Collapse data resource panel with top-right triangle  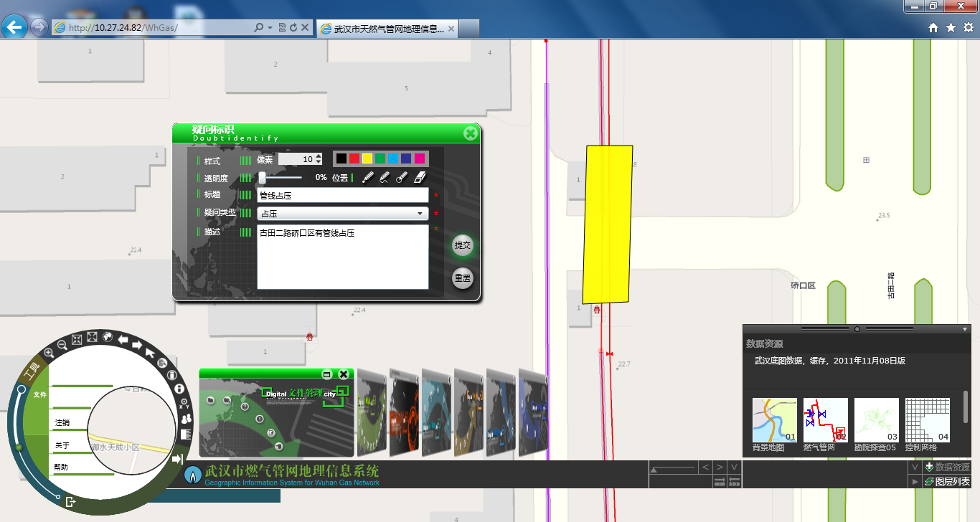coord(965,329)
